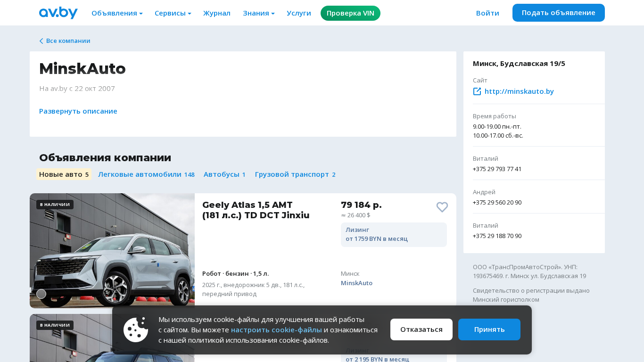Click phone number +375 29 188 70 90
Viewport: 644px width, 362px height.
click(x=497, y=236)
